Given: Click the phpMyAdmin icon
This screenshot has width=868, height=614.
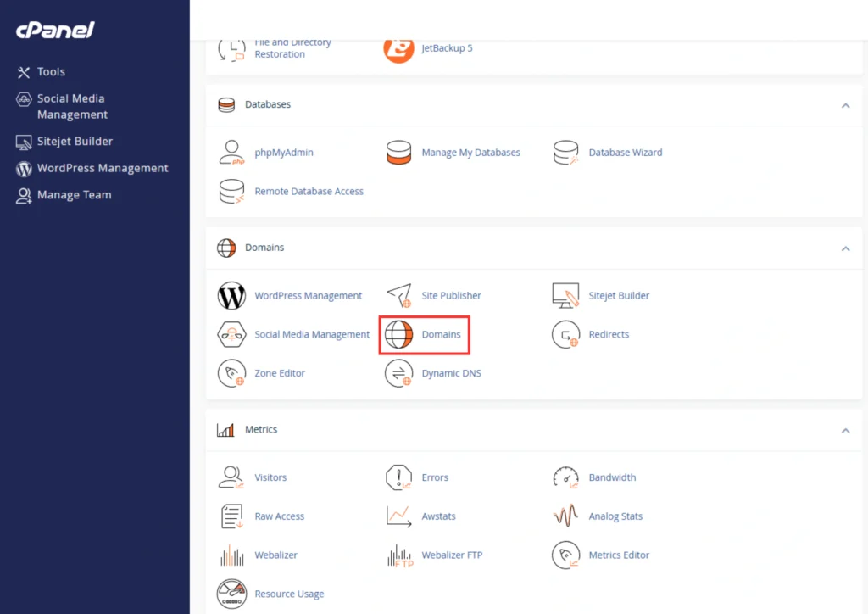Looking at the screenshot, I should [231, 153].
